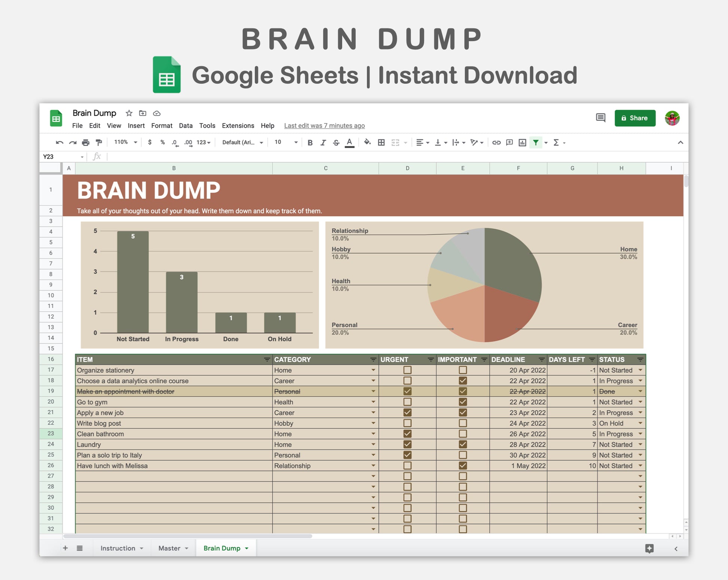Switch to the Master sheet tab

169,548
